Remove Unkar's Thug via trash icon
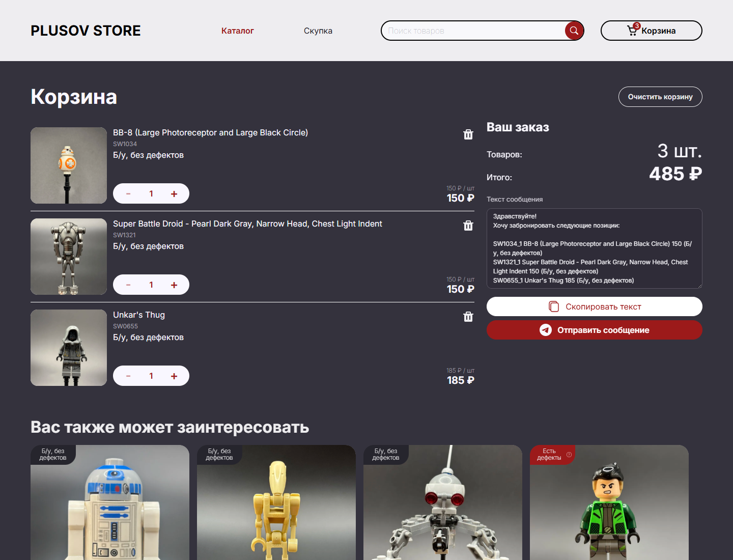 pos(468,317)
